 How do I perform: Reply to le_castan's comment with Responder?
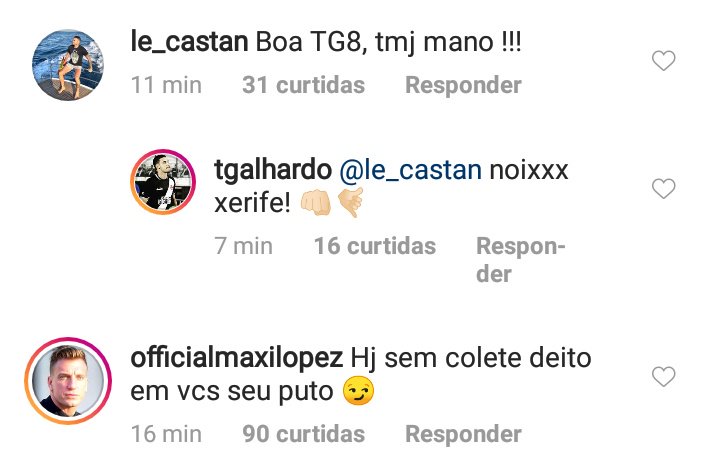click(463, 86)
